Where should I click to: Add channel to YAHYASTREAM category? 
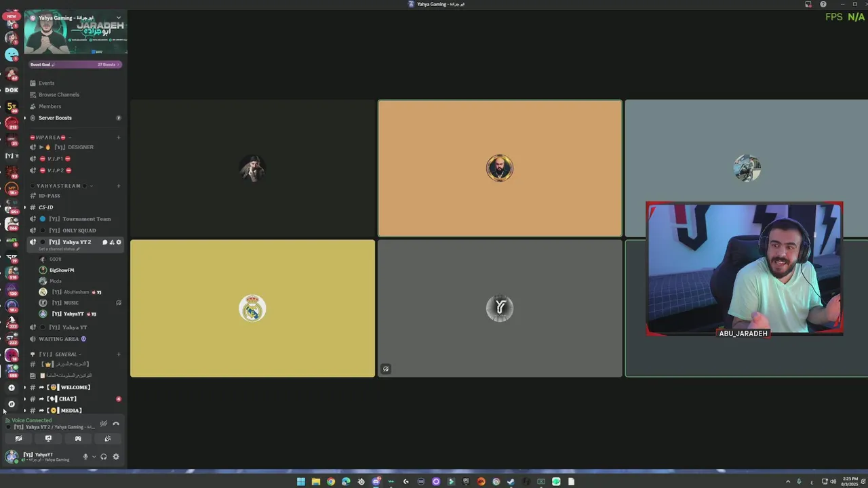click(119, 186)
